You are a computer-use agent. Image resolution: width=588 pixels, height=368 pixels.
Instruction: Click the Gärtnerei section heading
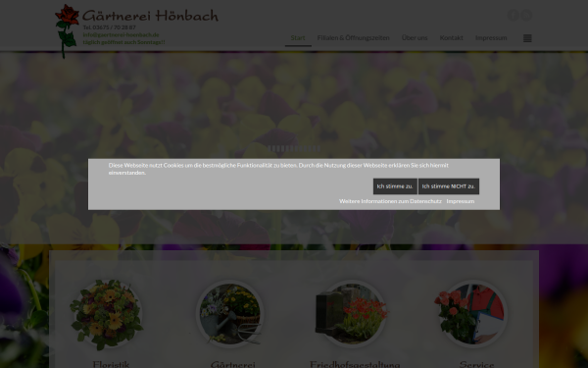[x=233, y=364]
